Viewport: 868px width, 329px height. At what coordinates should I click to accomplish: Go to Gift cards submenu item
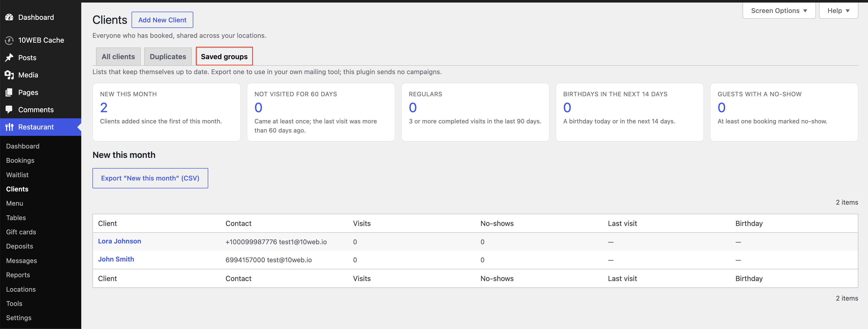(21, 232)
